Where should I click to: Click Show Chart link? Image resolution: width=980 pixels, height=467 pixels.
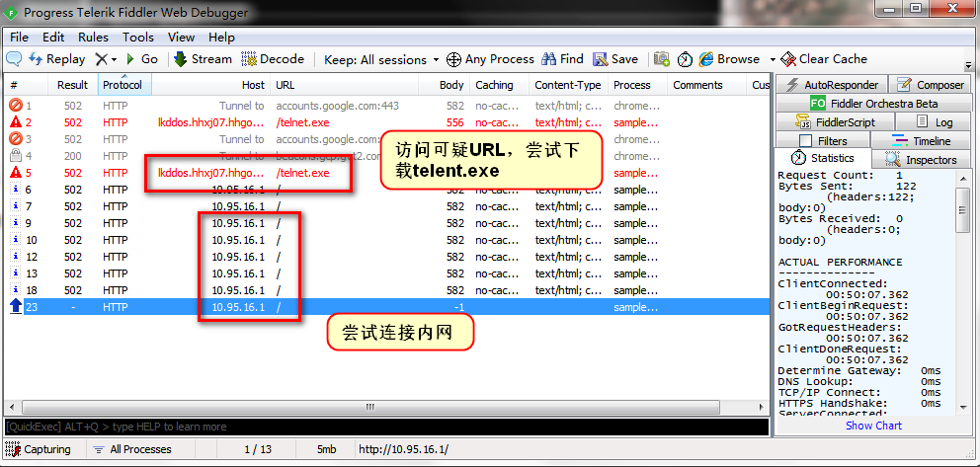tap(873, 426)
